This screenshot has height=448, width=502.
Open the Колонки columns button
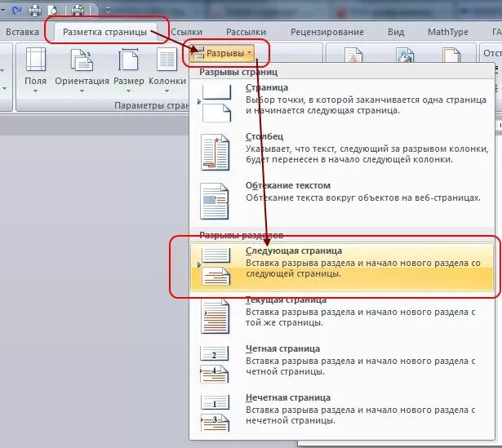coord(167,70)
